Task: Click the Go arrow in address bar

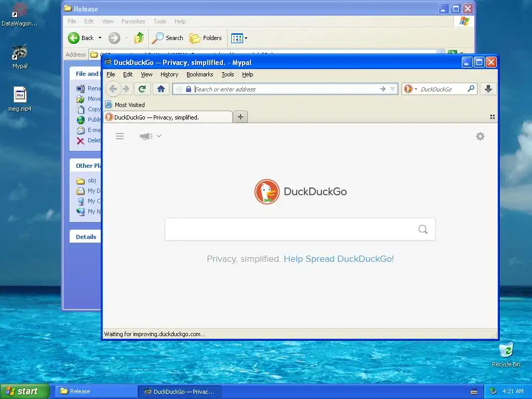Action: click(x=383, y=89)
